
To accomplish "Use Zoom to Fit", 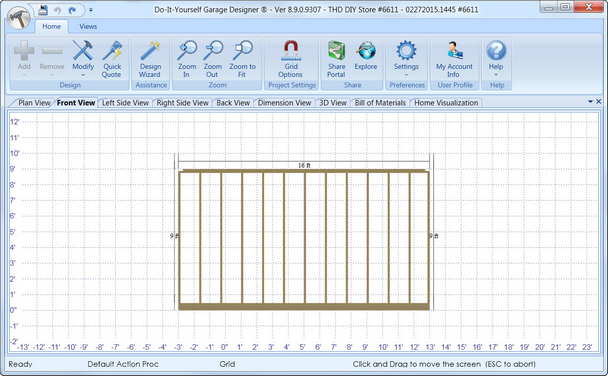I will pyautogui.click(x=242, y=59).
